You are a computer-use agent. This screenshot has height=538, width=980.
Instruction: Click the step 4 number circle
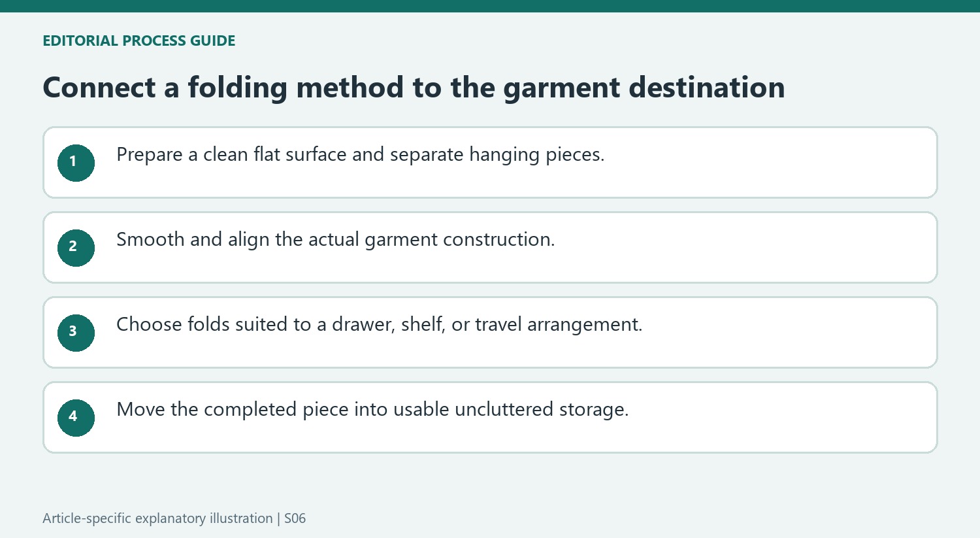[76, 418]
